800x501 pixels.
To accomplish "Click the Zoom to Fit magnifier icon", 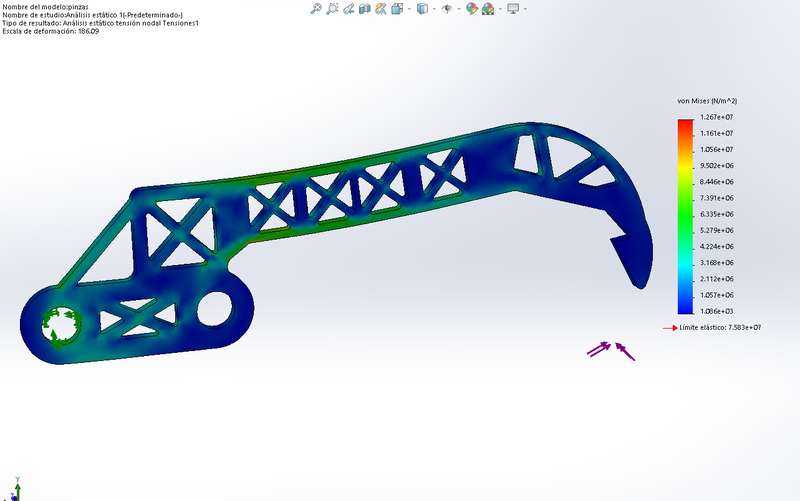I will (316, 9).
